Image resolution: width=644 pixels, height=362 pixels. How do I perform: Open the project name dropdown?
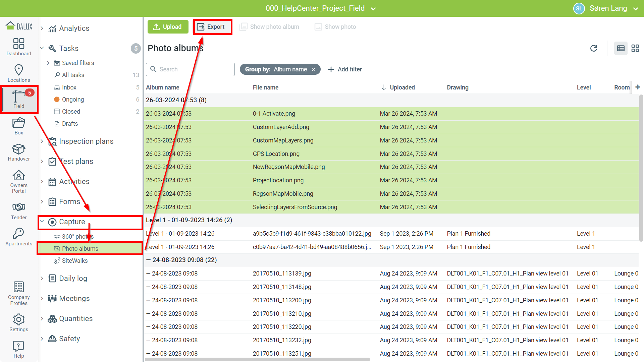point(373,9)
